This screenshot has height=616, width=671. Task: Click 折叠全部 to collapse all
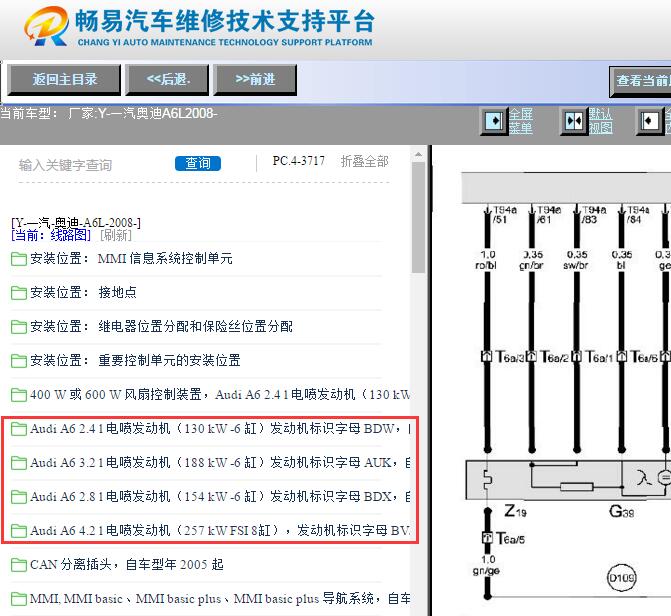click(364, 161)
